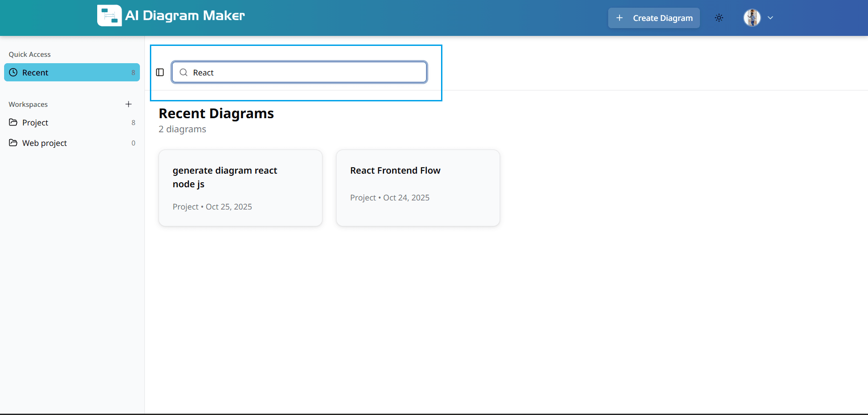The width and height of the screenshot is (868, 415).
Task: Open the profile dropdown via the chevron
Action: point(771,18)
